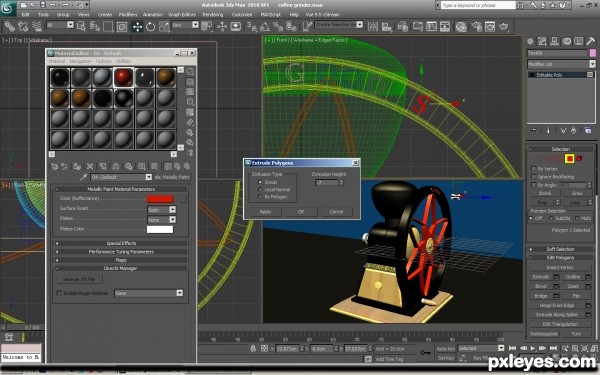Pick the Element sub-object level icon
600x375 pixels.
pyautogui.click(x=579, y=158)
